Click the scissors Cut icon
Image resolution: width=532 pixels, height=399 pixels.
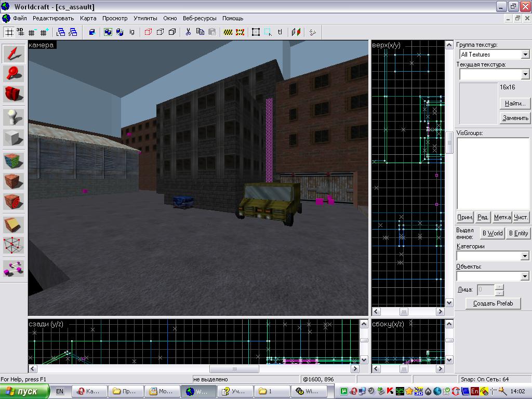[188, 32]
